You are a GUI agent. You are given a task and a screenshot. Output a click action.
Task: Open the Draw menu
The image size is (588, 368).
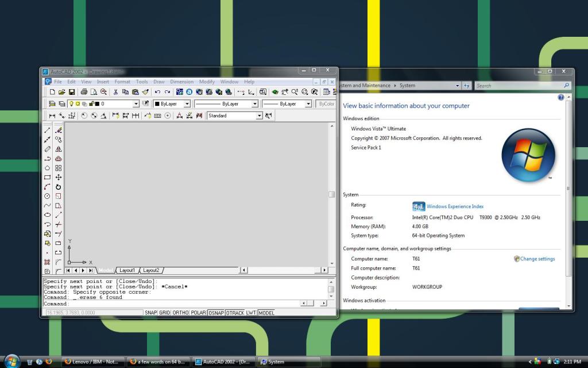[159, 82]
